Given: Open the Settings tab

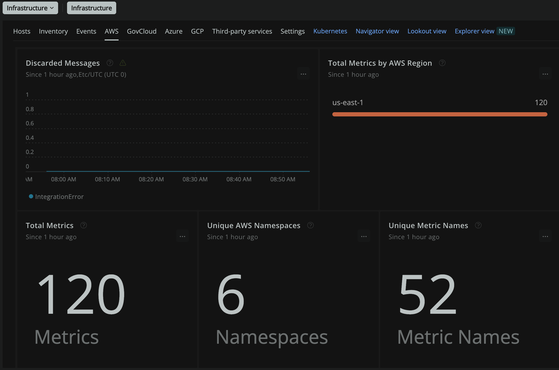Looking at the screenshot, I should click(x=293, y=31).
